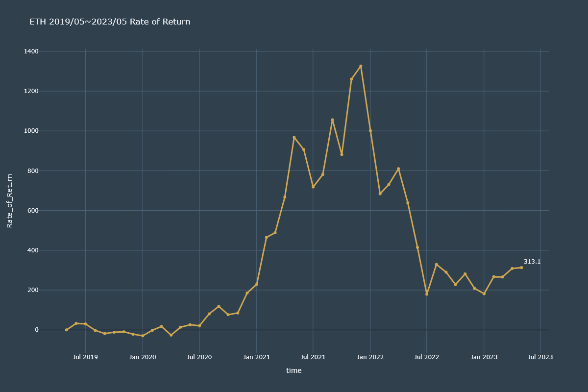Click the 'Jul 2020' x-axis tick label
The width and height of the screenshot is (588, 392).
point(199,357)
